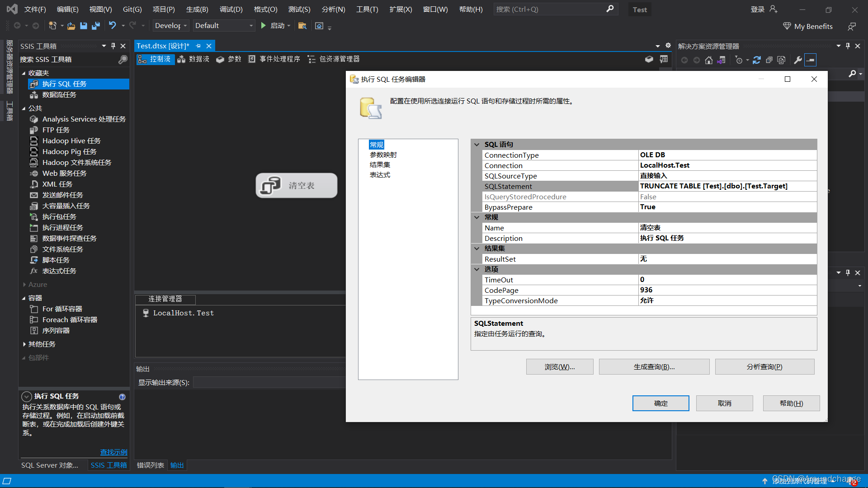Click the 查找示例 link

pos(113,452)
